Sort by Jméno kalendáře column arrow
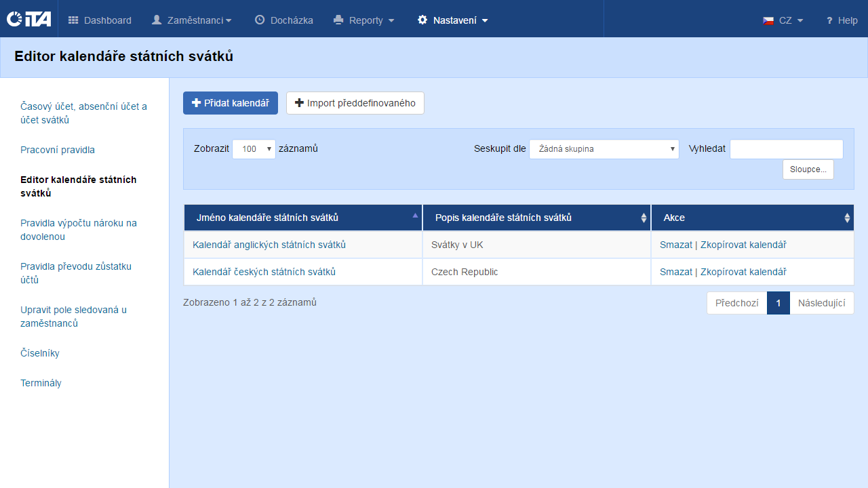Image resolution: width=868 pixels, height=488 pixels. (x=415, y=216)
